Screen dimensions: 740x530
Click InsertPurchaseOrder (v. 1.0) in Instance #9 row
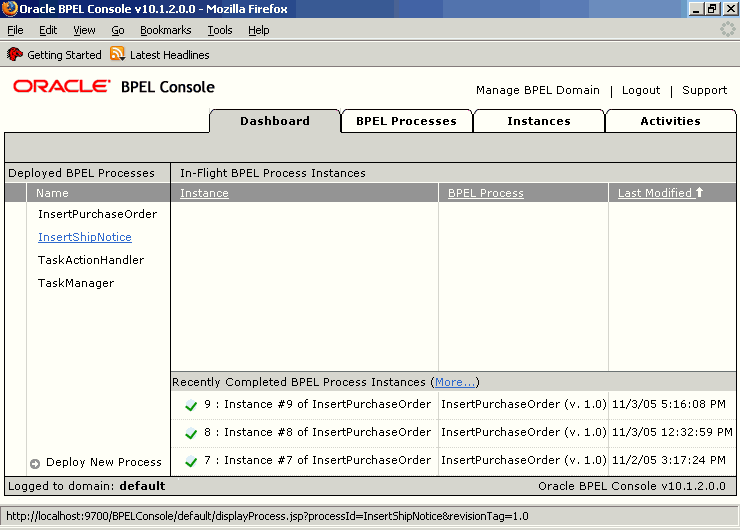click(x=524, y=404)
